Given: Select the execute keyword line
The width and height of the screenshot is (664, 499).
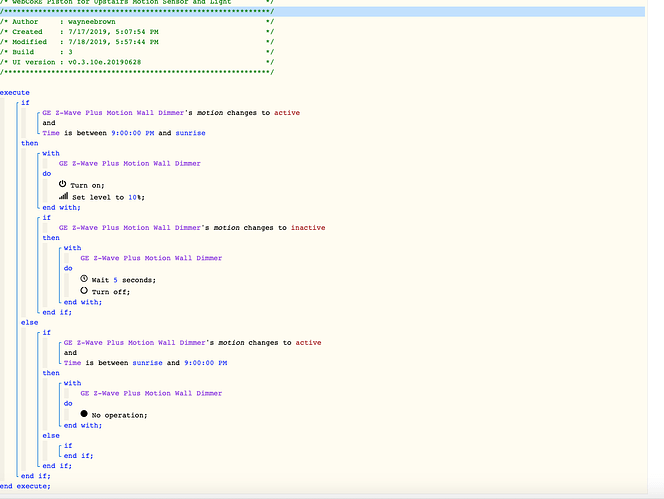Looking at the screenshot, I should (15, 92).
